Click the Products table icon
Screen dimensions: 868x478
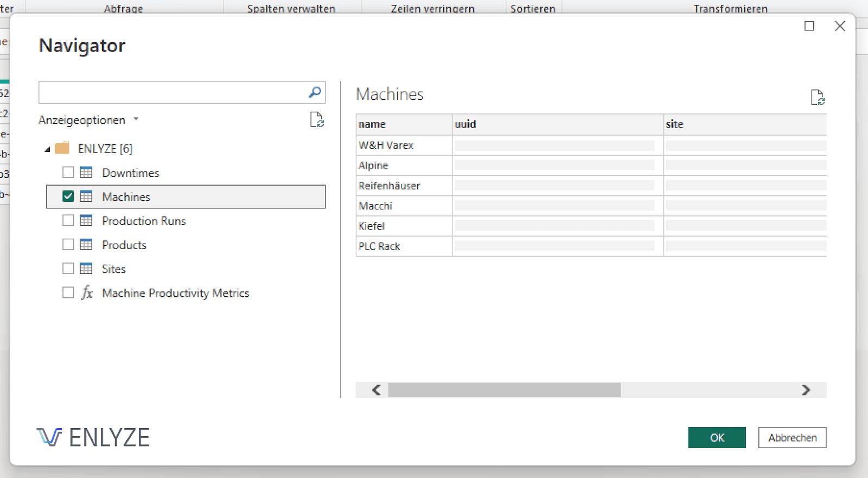coord(86,245)
